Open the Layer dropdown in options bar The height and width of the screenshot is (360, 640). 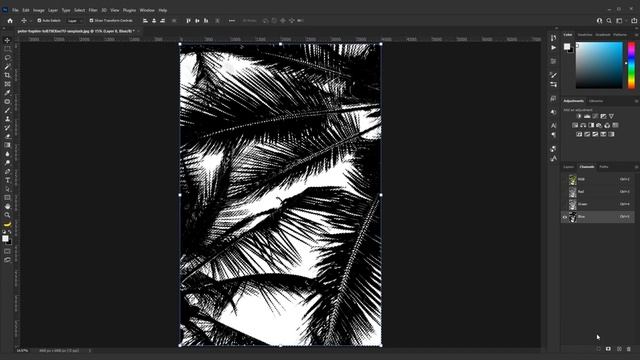tap(74, 20)
